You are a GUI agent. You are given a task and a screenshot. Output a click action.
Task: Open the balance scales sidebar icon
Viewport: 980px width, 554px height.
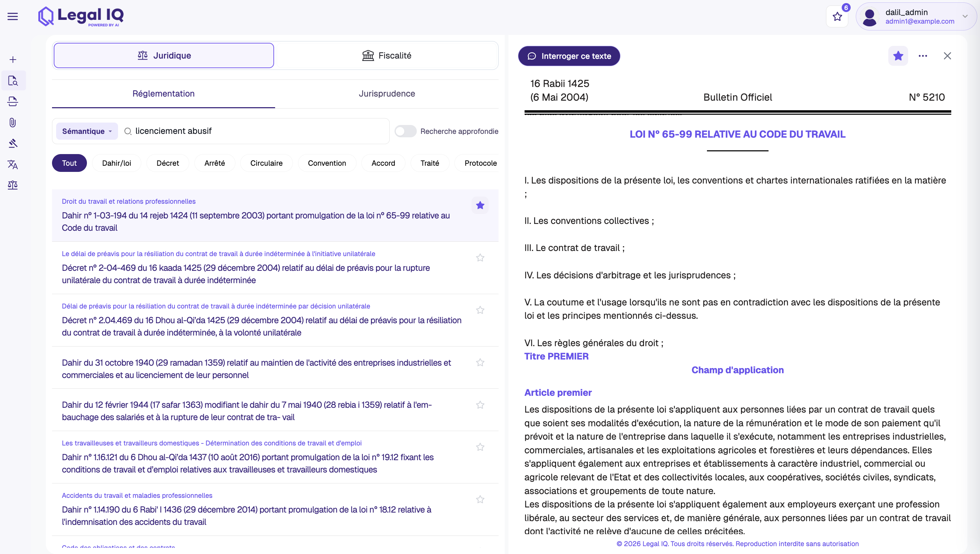tap(13, 186)
